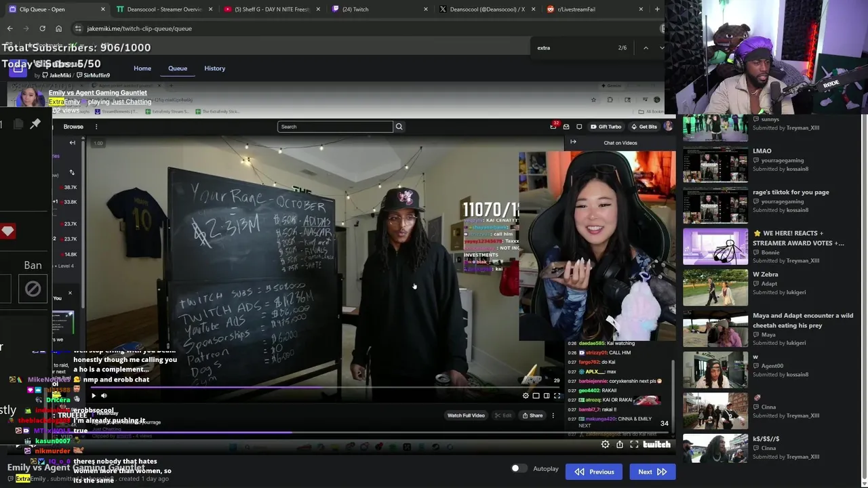The height and width of the screenshot is (488, 868).
Task: Seek on the inner clip progress bar
Action: 325,388
